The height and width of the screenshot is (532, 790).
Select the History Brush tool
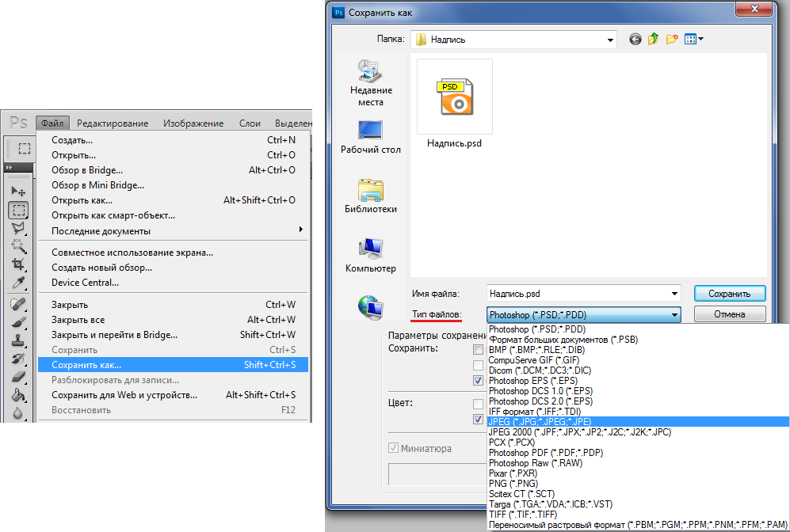(19, 359)
